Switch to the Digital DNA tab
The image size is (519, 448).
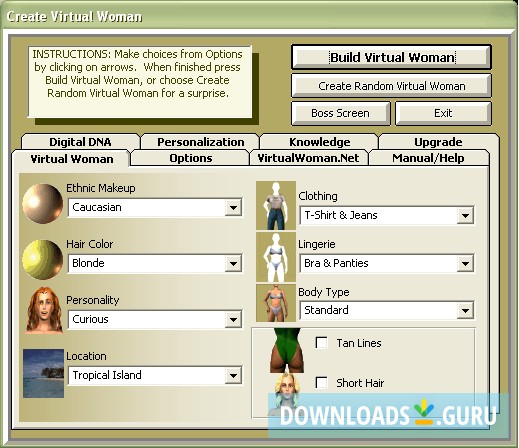coord(80,142)
